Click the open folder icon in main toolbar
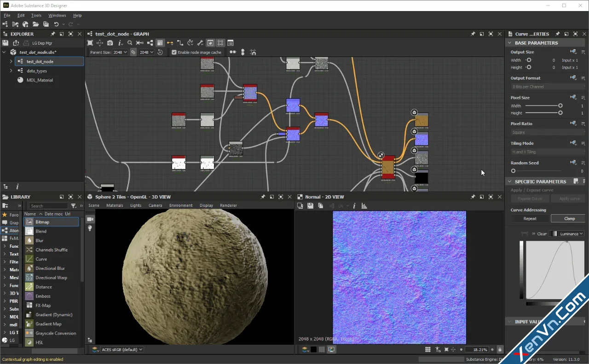Image resolution: width=589 pixels, height=364 pixels. [x=35, y=24]
